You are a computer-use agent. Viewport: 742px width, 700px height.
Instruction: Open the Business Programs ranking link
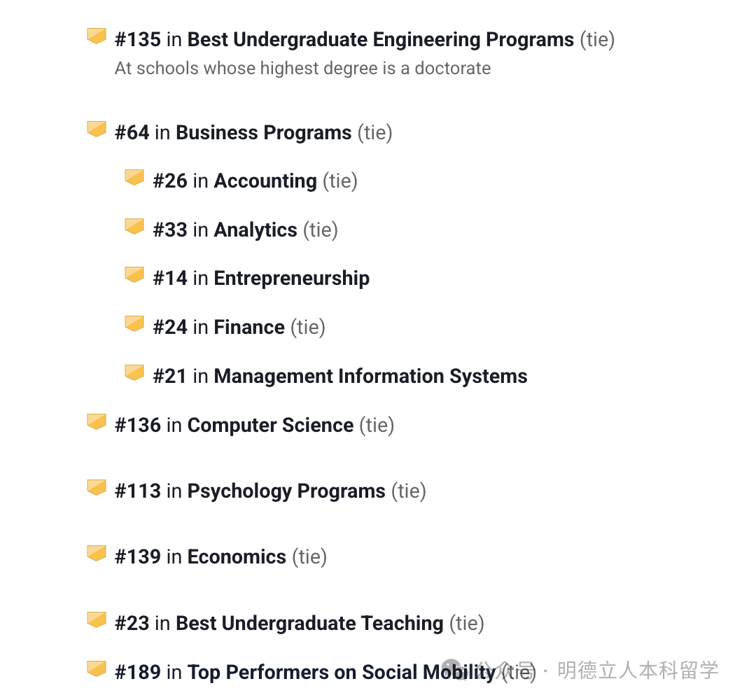tap(263, 133)
